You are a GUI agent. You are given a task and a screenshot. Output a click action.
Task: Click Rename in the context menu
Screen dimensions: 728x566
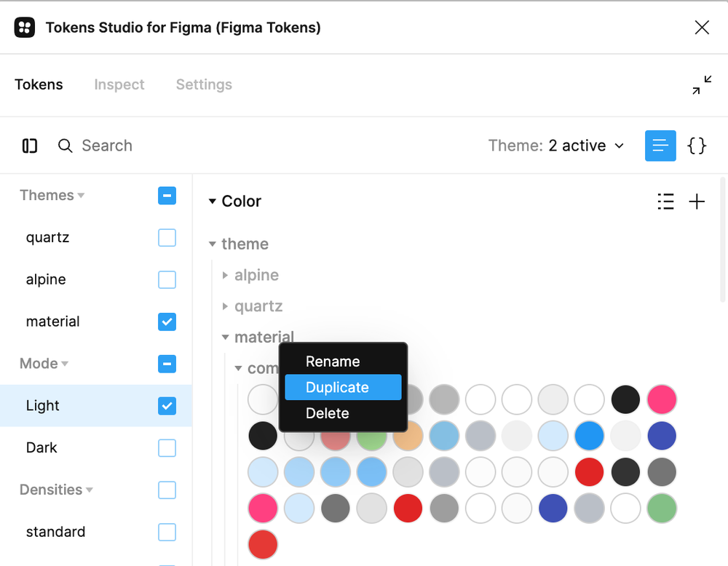pyautogui.click(x=333, y=362)
